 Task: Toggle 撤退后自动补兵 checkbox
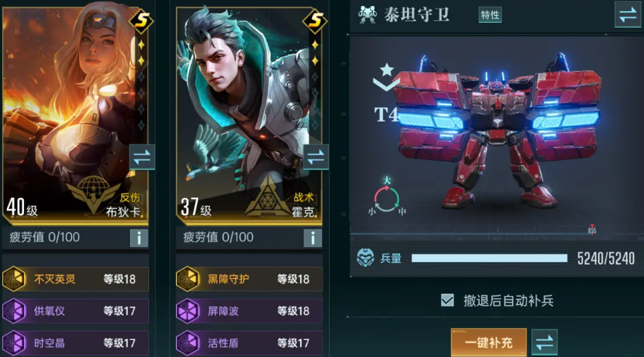[447, 300]
